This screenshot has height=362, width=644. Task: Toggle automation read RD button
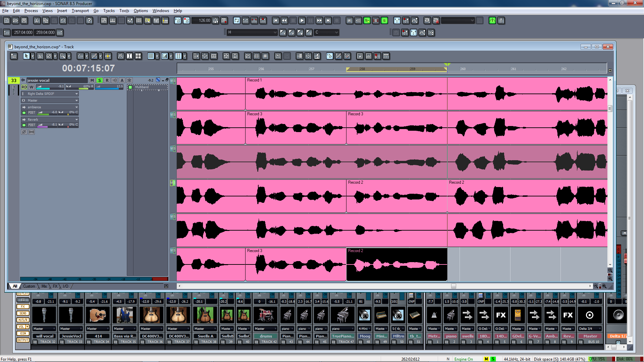pyautogui.click(x=24, y=87)
